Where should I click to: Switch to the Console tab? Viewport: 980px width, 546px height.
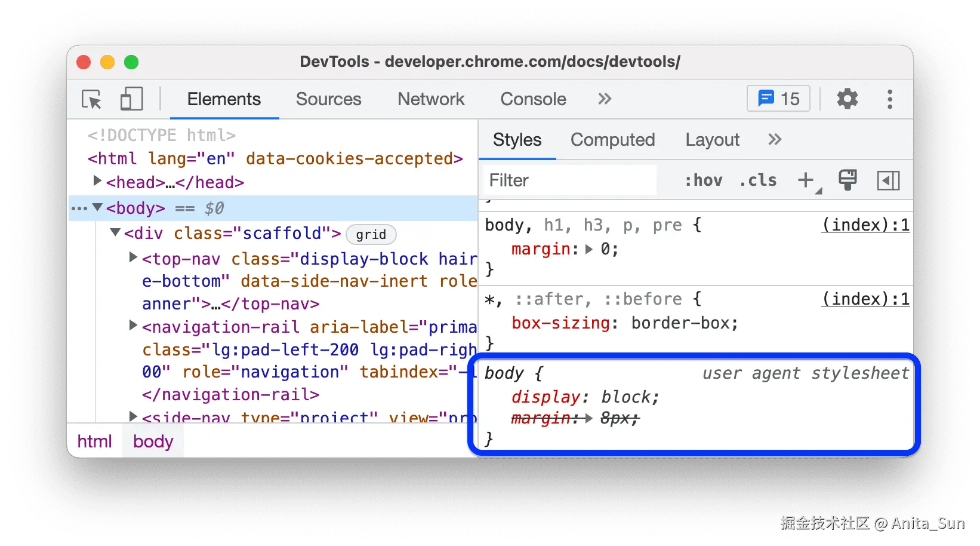point(533,99)
